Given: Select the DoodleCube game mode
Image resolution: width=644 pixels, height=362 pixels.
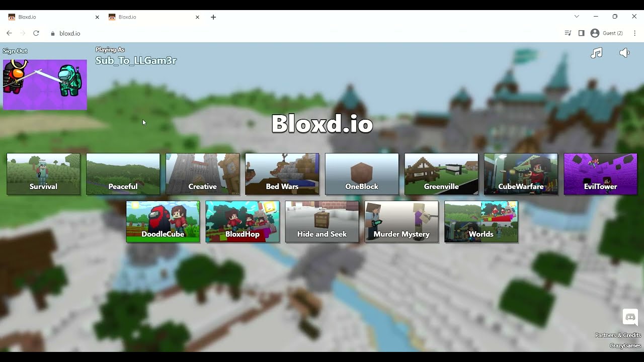Looking at the screenshot, I should 163,222.
